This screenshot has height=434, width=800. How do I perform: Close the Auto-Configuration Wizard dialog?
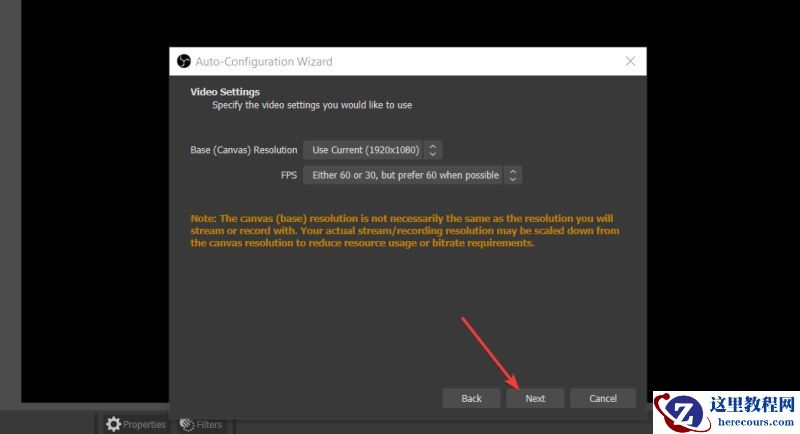(630, 61)
